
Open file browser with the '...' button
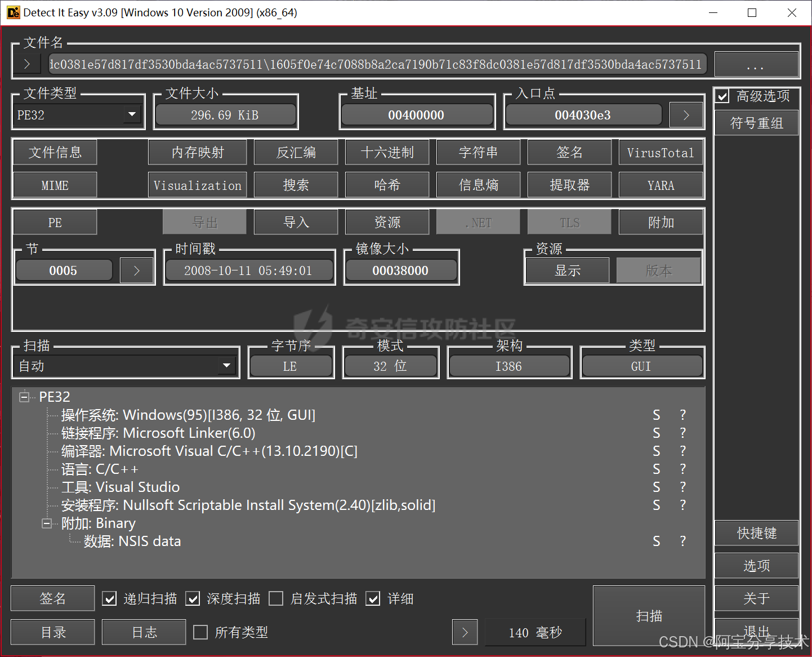click(756, 64)
